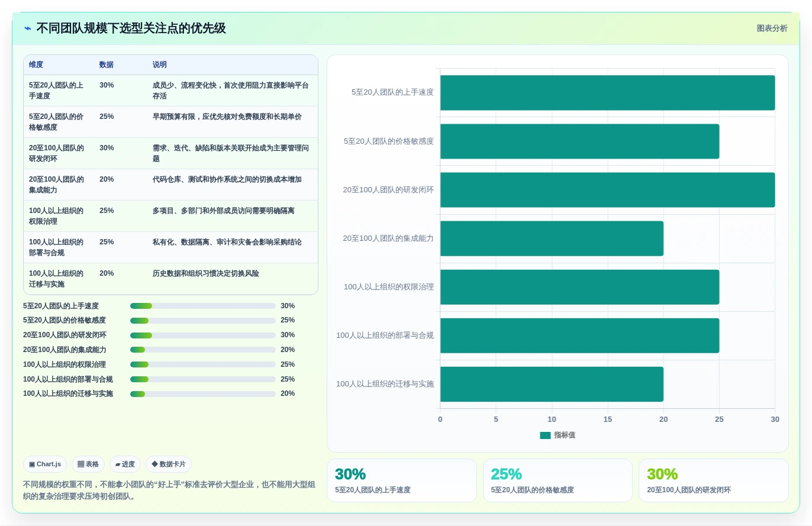This screenshot has width=812, height=526.
Task: Click the 表格 chip
Action: 88,464
